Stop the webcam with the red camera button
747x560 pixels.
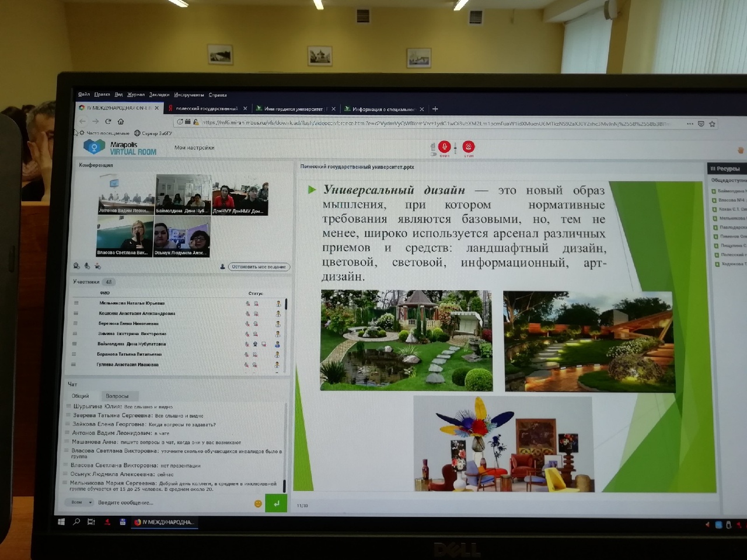pos(468,147)
